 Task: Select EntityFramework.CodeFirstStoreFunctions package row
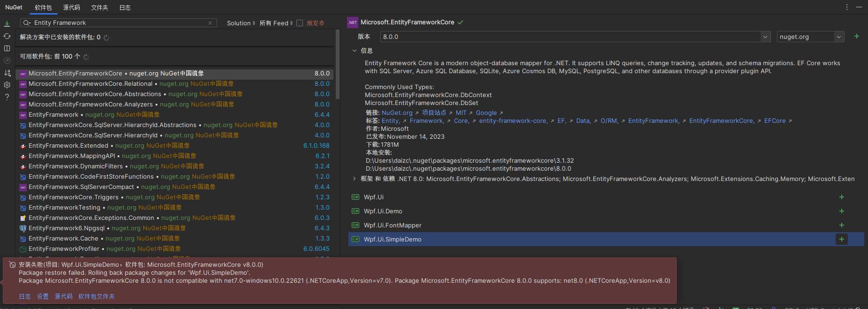tap(175, 177)
